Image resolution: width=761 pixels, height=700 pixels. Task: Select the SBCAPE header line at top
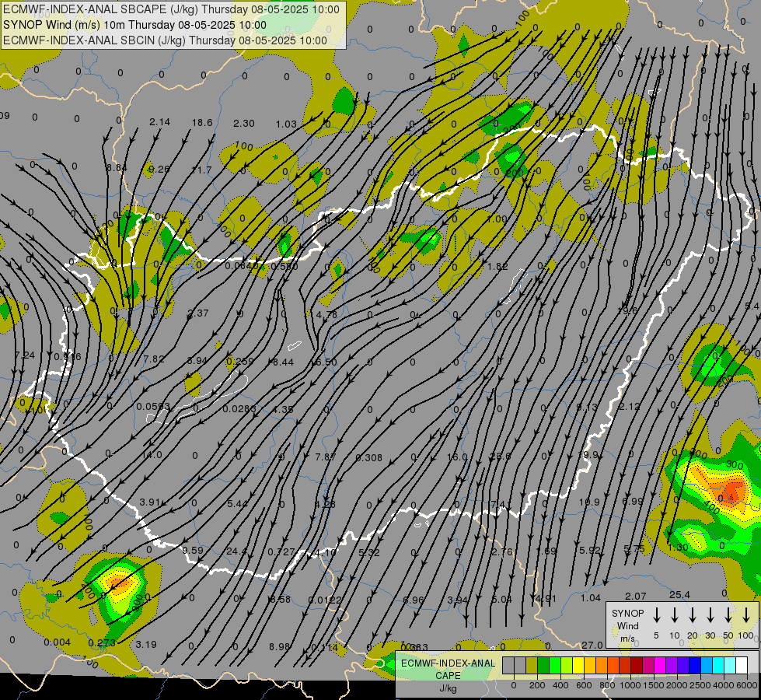(171, 9)
